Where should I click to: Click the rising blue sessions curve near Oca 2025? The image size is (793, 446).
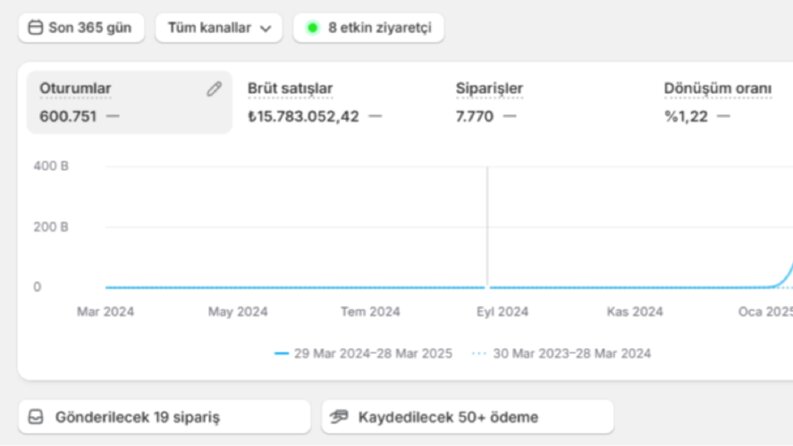point(785,277)
